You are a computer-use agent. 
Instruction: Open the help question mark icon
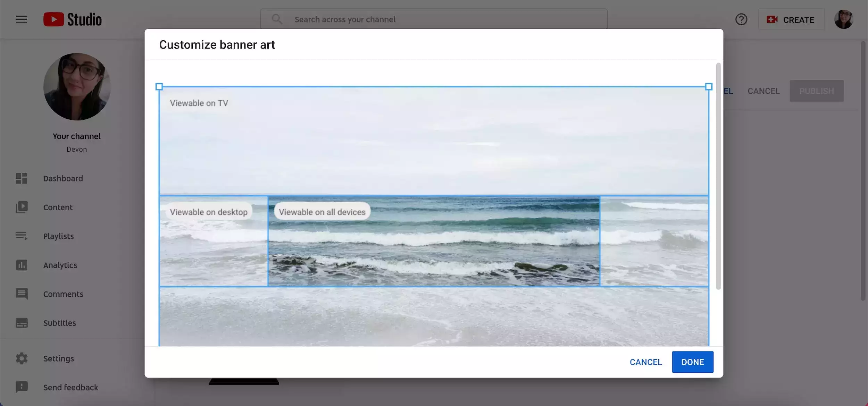[x=741, y=19]
